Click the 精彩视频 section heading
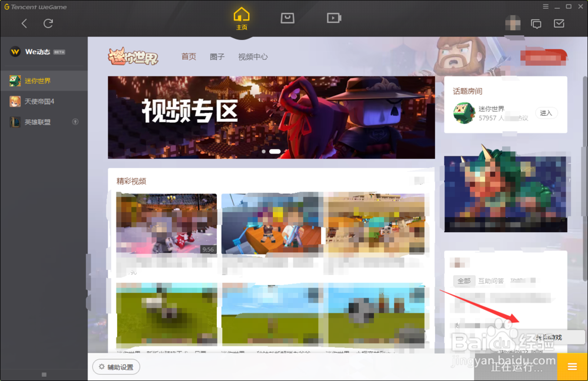Viewport: 588px width, 381px height. point(131,181)
